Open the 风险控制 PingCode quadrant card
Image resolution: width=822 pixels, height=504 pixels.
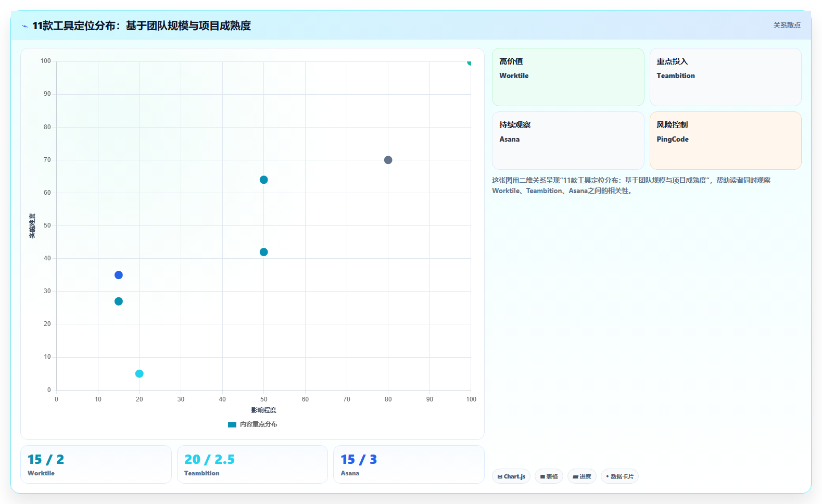tap(725, 141)
